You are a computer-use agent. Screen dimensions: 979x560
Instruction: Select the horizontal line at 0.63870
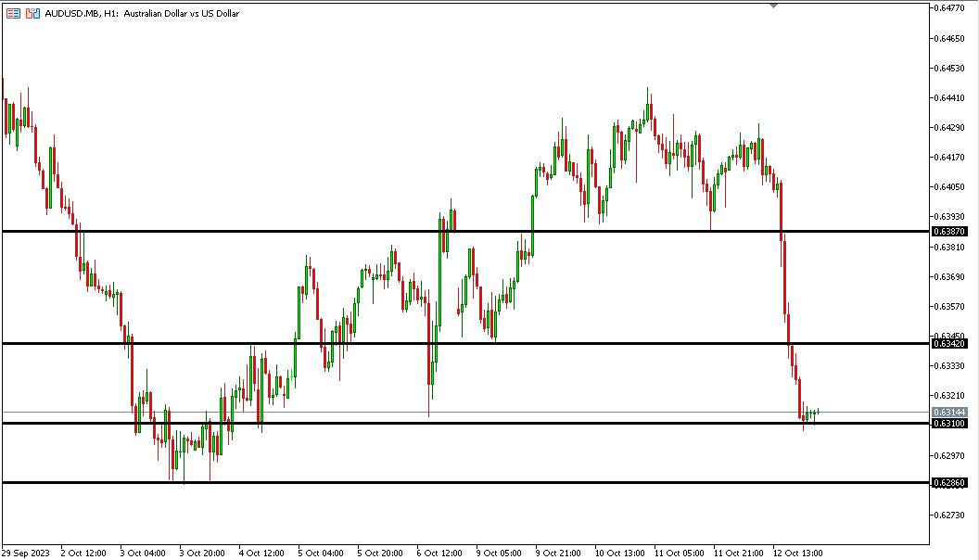pos(465,232)
